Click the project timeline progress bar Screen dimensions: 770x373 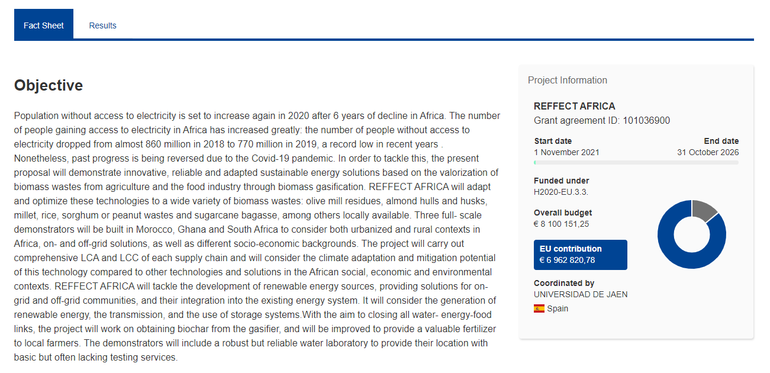(636, 162)
